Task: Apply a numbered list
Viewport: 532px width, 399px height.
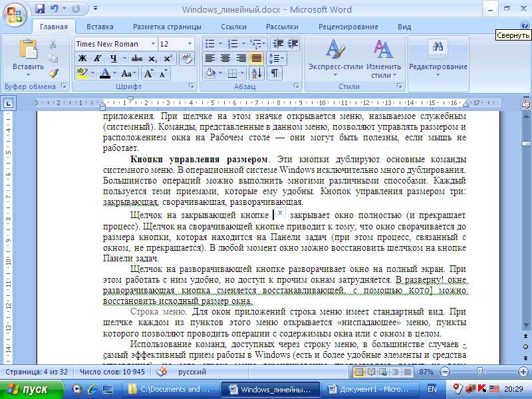Action: [233, 44]
